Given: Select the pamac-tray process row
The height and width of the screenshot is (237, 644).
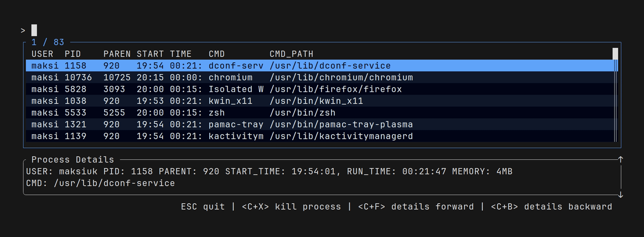Looking at the screenshot, I should point(203,124).
